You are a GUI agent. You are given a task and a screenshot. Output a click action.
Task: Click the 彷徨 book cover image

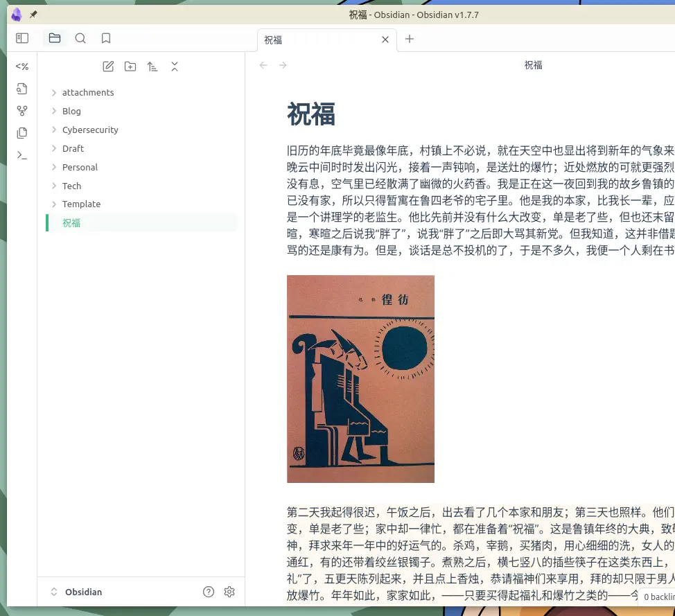(x=361, y=379)
